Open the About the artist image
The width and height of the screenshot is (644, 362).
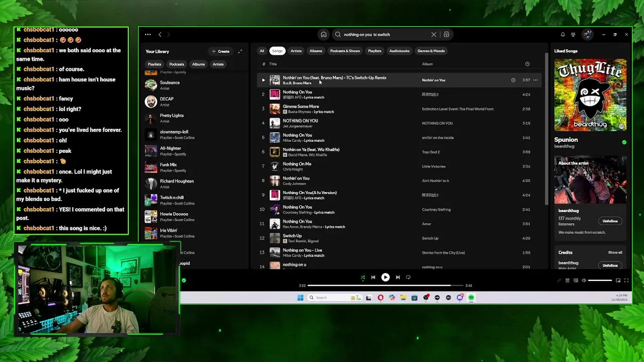coord(590,180)
